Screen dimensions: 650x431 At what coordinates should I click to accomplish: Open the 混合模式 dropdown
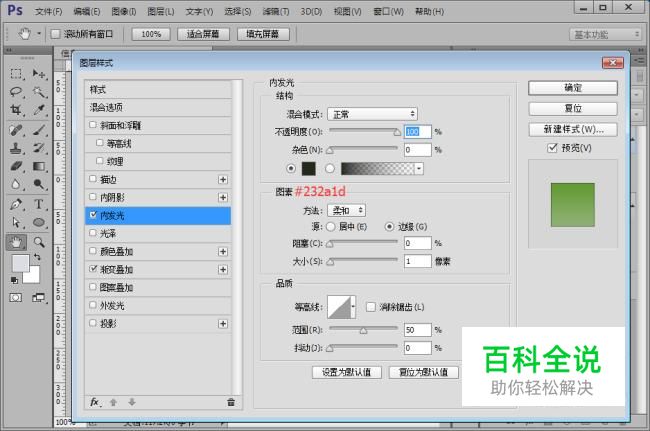372,114
